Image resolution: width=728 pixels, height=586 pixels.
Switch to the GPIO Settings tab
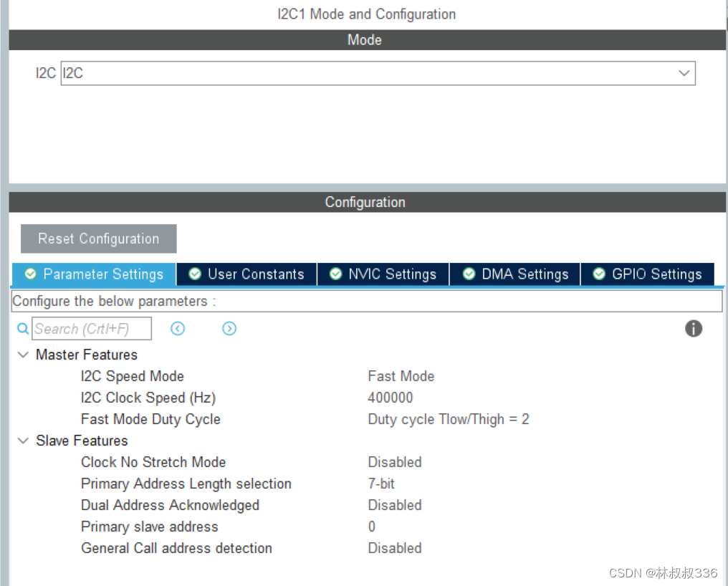647,274
